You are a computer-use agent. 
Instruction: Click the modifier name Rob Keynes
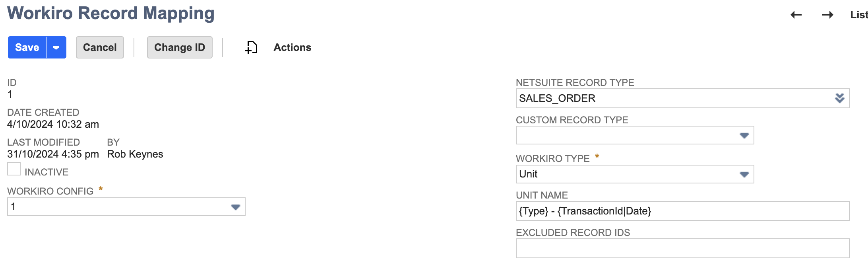135,154
